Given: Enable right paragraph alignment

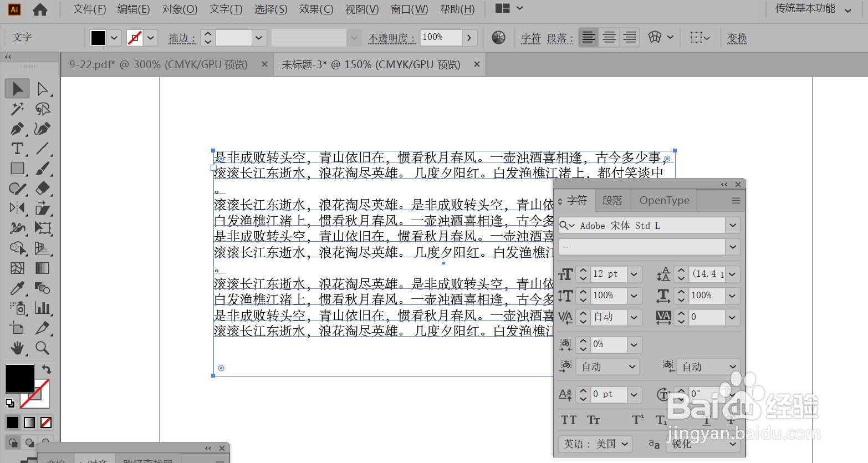Looking at the screenshot, I should point(629,37).
